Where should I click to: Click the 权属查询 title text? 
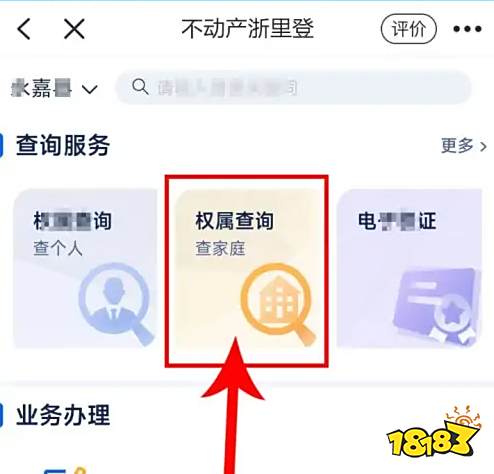[x=234, y=221]
